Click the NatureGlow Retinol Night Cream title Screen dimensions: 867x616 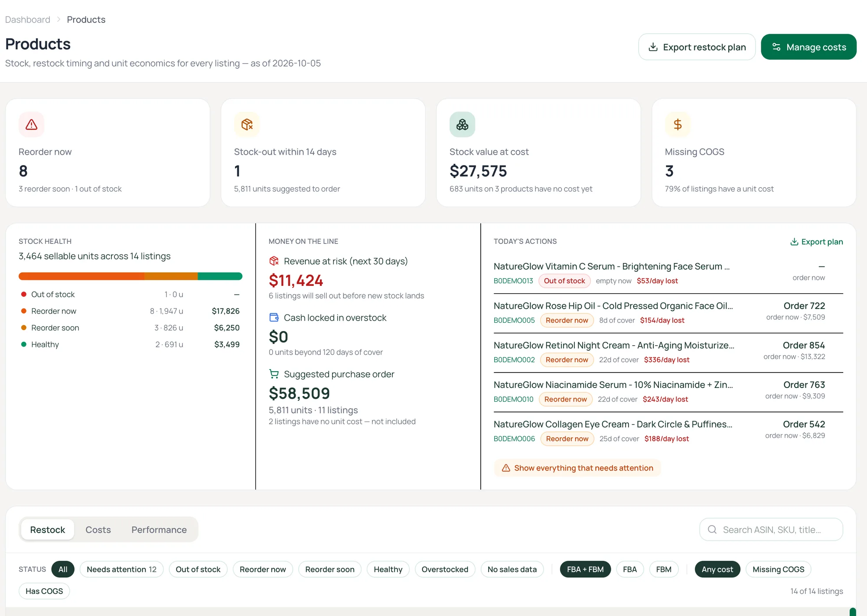tap(614, 345)
